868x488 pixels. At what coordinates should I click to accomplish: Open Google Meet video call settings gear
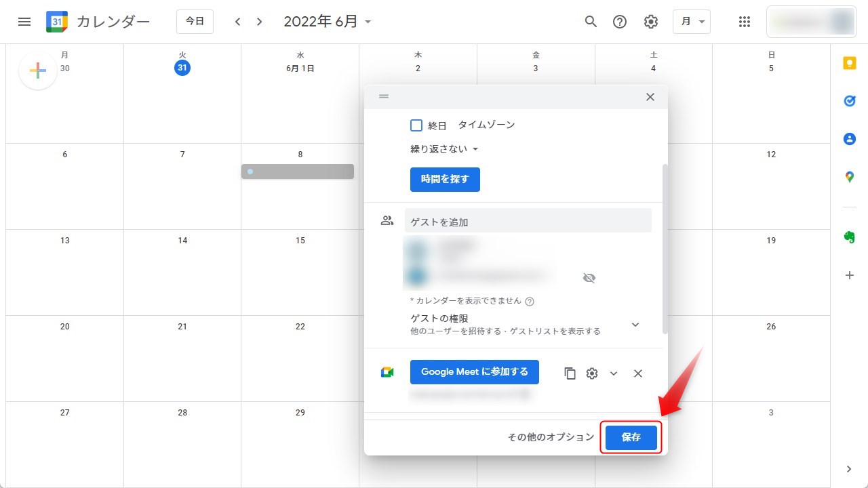pyautogui.click(x=592, y=373)
